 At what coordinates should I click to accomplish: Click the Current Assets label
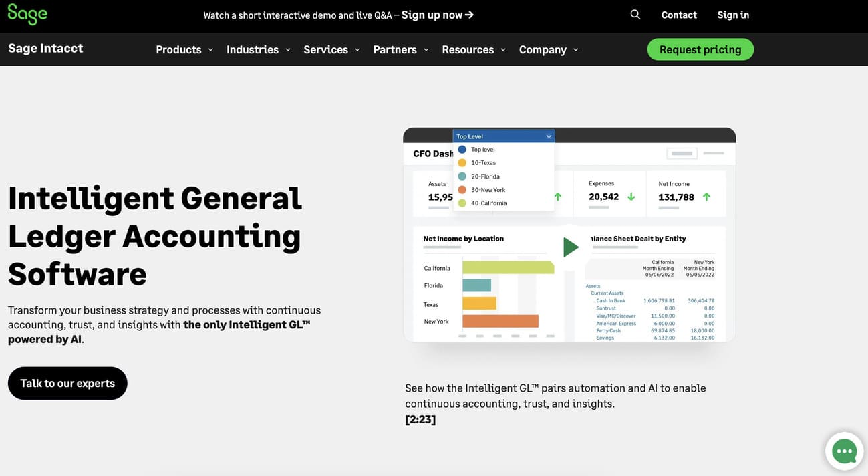click(x=607, y=293)
